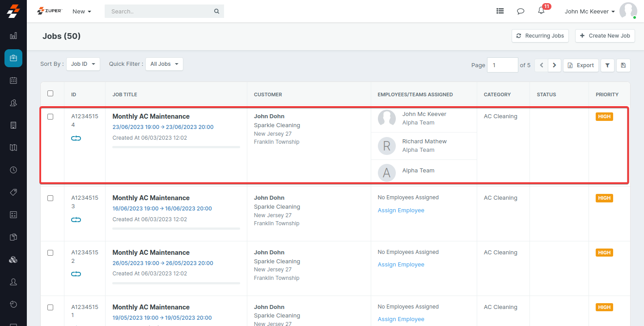Open the clock timesheet icon in sidebar
Viewport: 644px width, 326px height.
tap(13, 170)
